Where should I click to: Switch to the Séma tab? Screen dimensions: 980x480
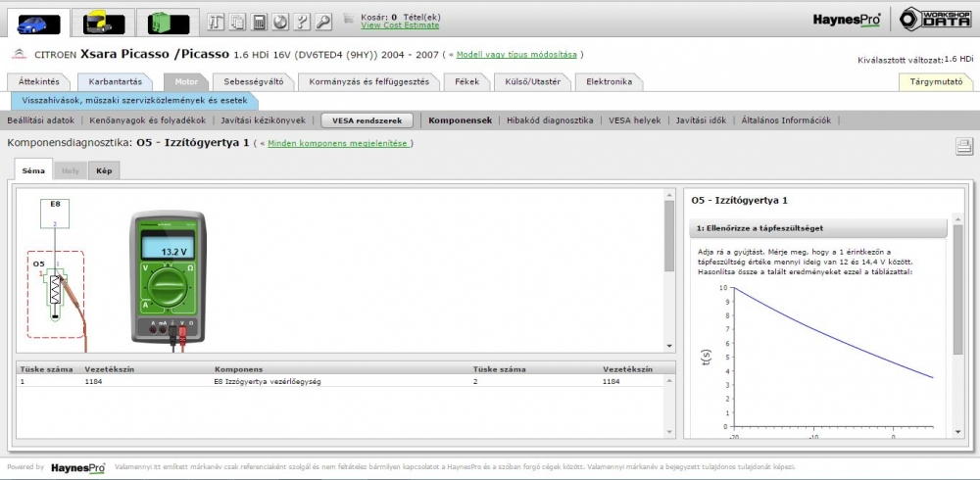point(33,170)
